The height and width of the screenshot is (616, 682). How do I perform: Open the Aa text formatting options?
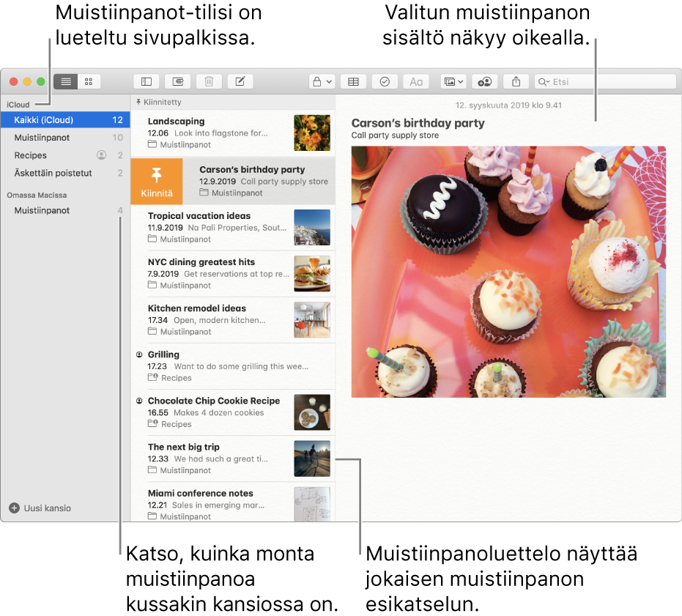click(x=415, y=81)
